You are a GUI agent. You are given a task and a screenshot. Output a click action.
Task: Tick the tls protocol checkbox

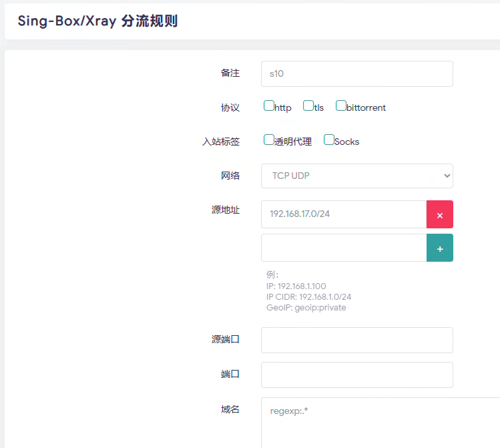(308, 105)
